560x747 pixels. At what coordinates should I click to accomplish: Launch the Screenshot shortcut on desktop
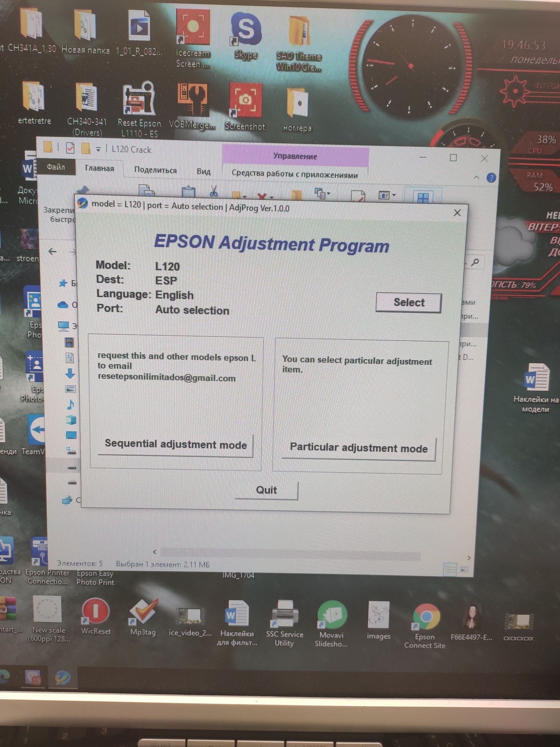pyautogui.click(x=245, y=108)
